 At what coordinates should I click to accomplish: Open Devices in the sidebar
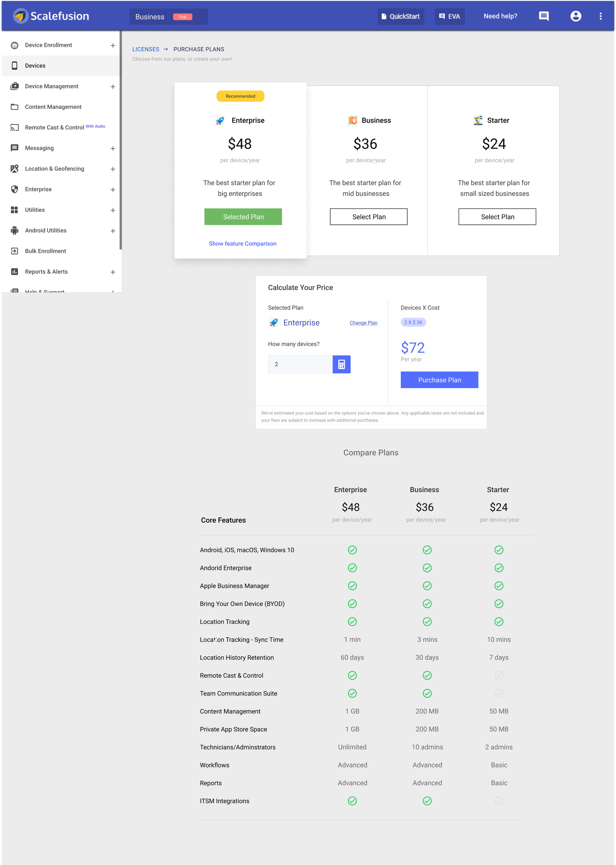[x=61, y=66]
